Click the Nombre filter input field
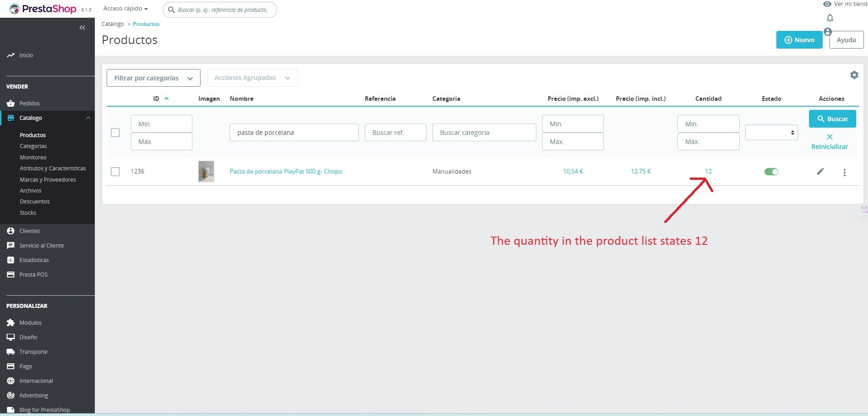The width and height of the screenshot is (868, 416). tap(294, 133)
